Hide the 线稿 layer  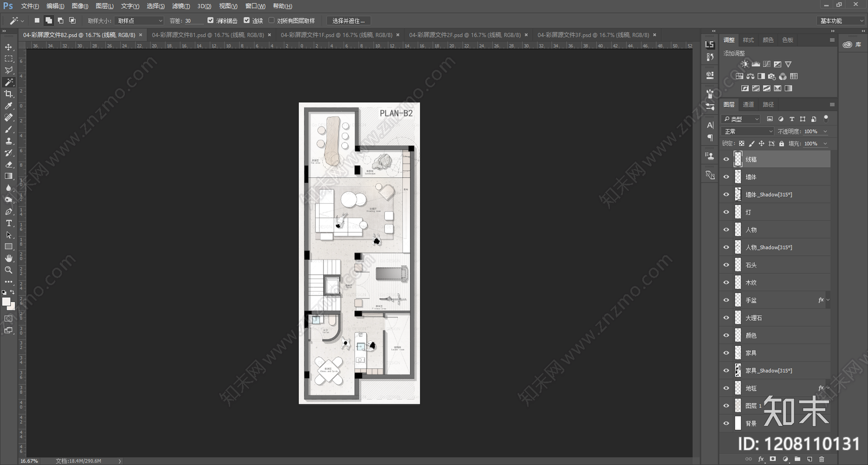coord(726,159)
